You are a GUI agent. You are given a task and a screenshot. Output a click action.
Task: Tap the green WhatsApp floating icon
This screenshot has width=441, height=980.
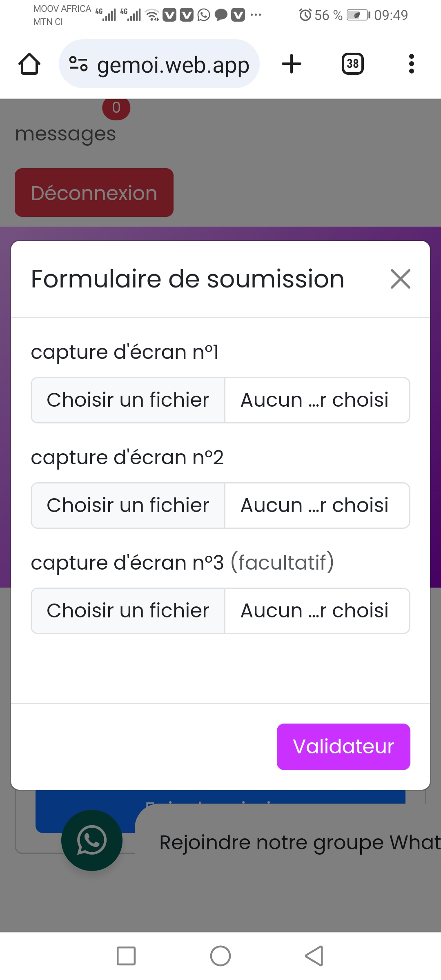click(92, 840)
